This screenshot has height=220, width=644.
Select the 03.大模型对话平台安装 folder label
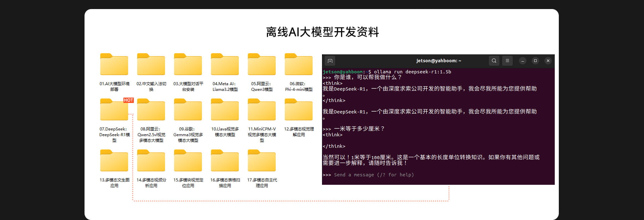coord(188,87)
